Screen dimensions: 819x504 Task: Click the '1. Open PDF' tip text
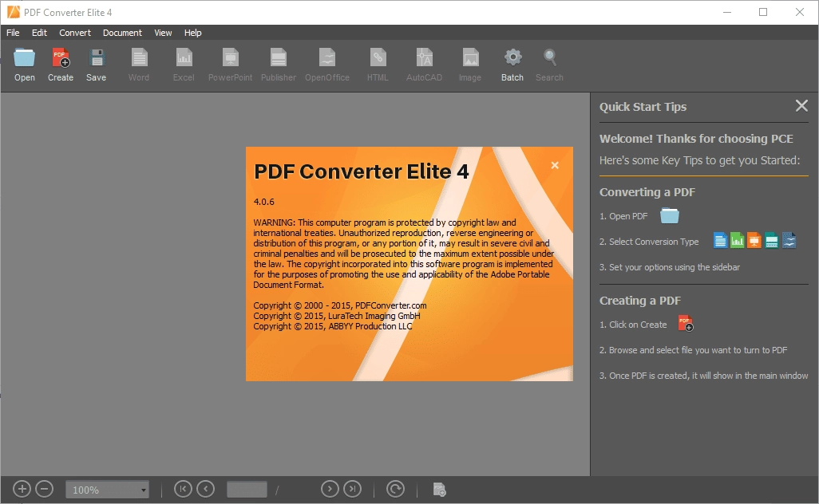[x=623, y=216]
